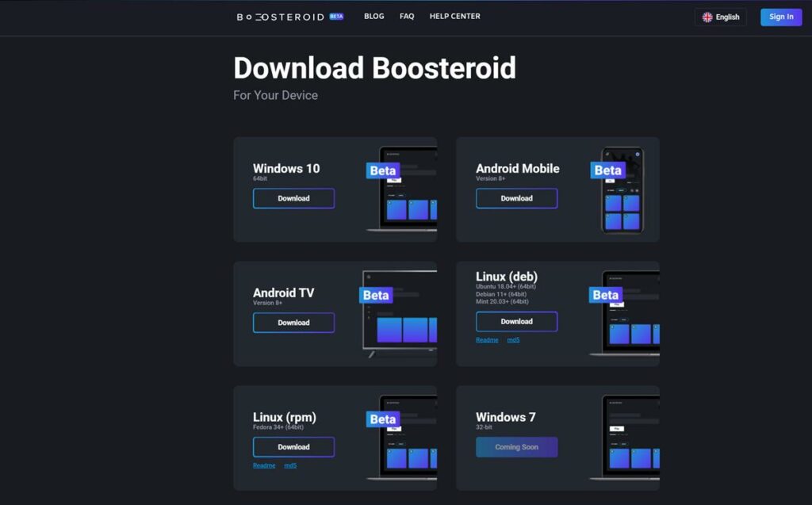Open the Readme link under Linux (deb)
The image size is (812, 505).
tap(486, 339)
